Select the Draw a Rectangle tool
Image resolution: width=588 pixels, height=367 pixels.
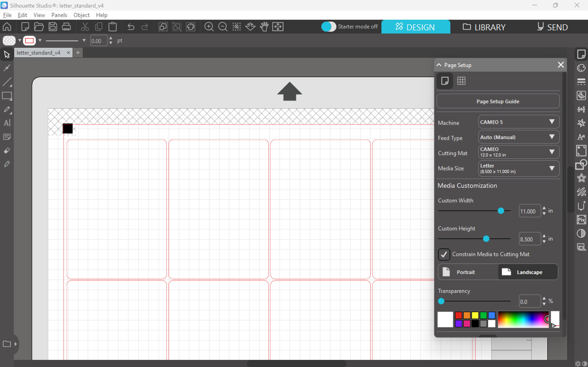(7, 96)
